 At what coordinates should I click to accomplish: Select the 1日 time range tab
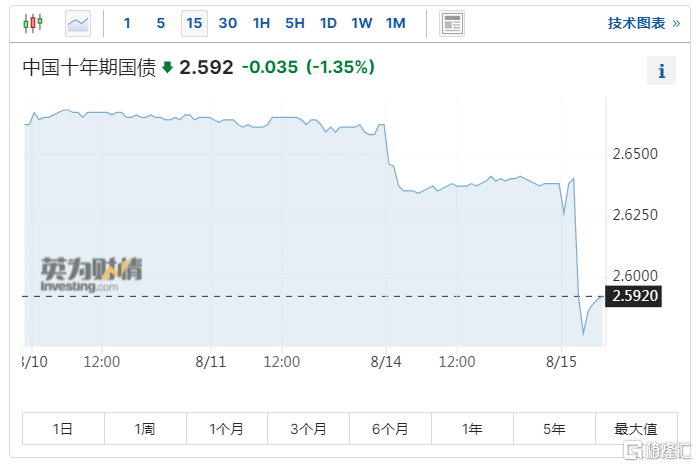pyautogui.click(x=63, y=429)
